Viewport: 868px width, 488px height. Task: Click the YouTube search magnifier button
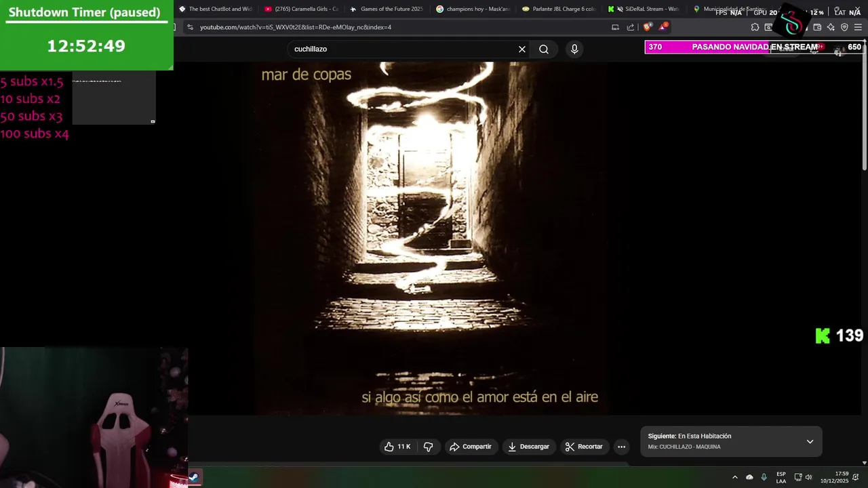[544, 49]
